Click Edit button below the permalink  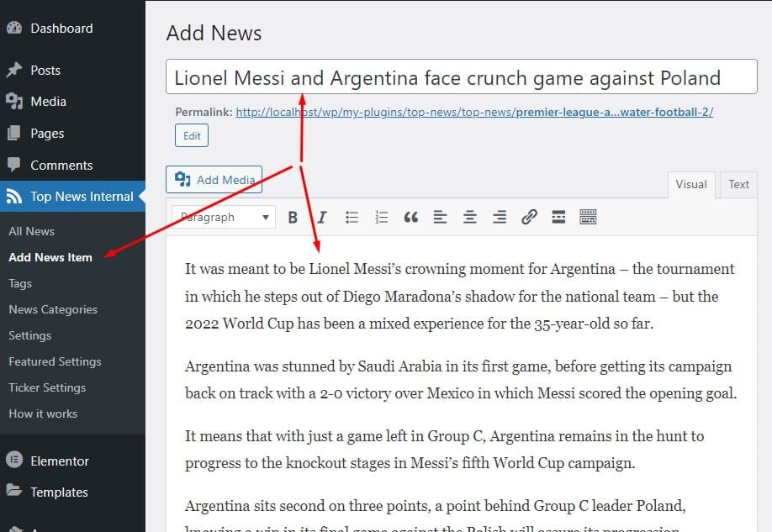click(192, 136)
